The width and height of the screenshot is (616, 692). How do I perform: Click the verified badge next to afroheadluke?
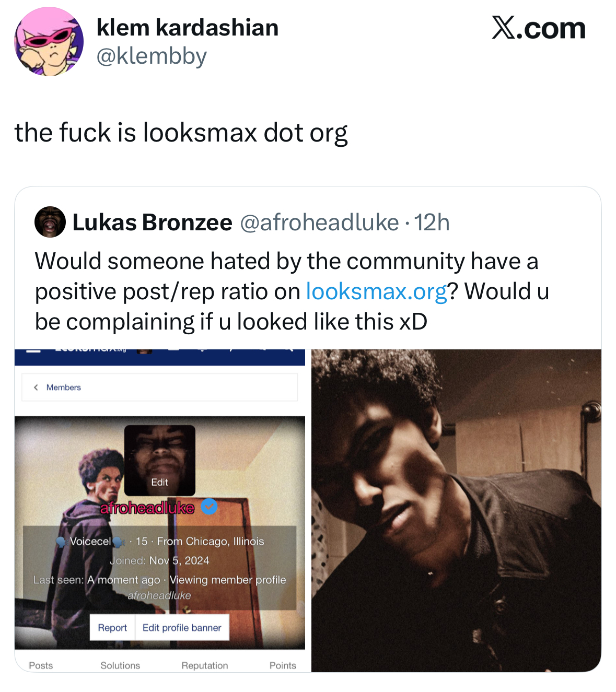pos(209,506)
